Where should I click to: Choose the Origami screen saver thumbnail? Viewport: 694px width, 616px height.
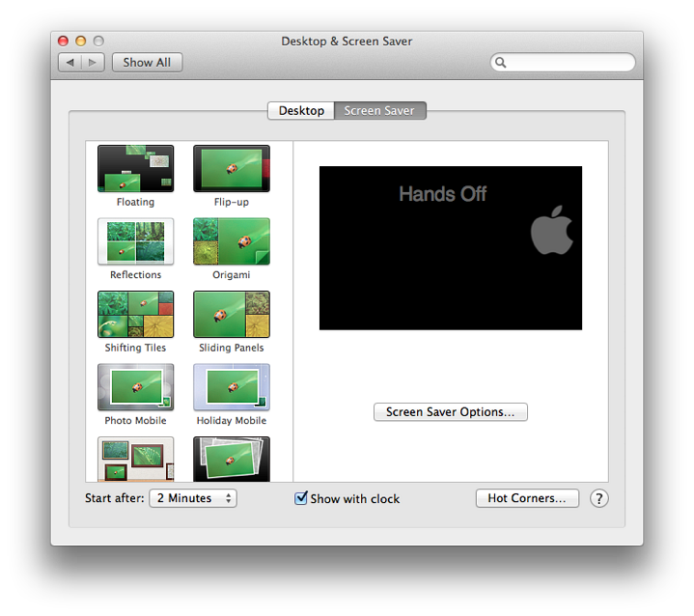pos(232,241)
